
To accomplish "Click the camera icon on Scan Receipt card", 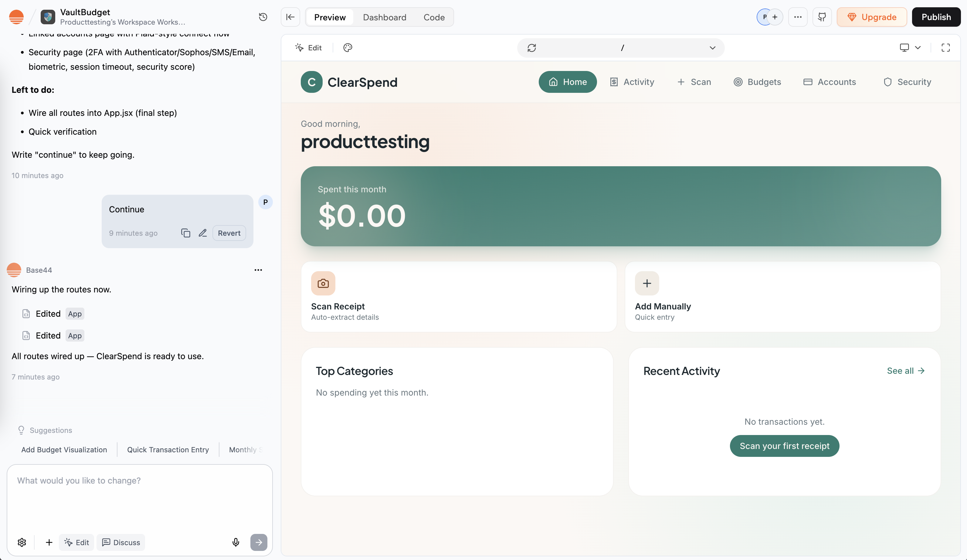I will (x=323, y=283).
